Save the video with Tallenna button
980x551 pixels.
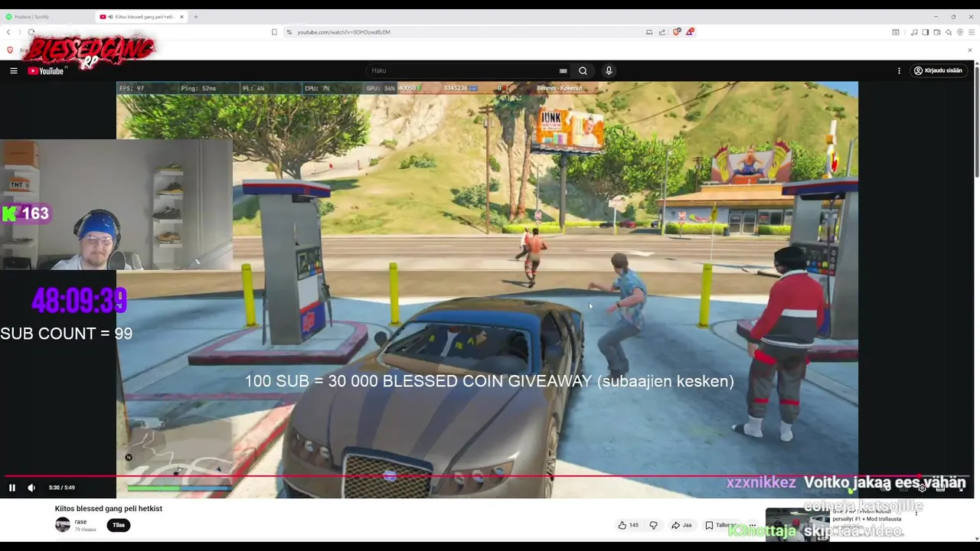(720, 525)
